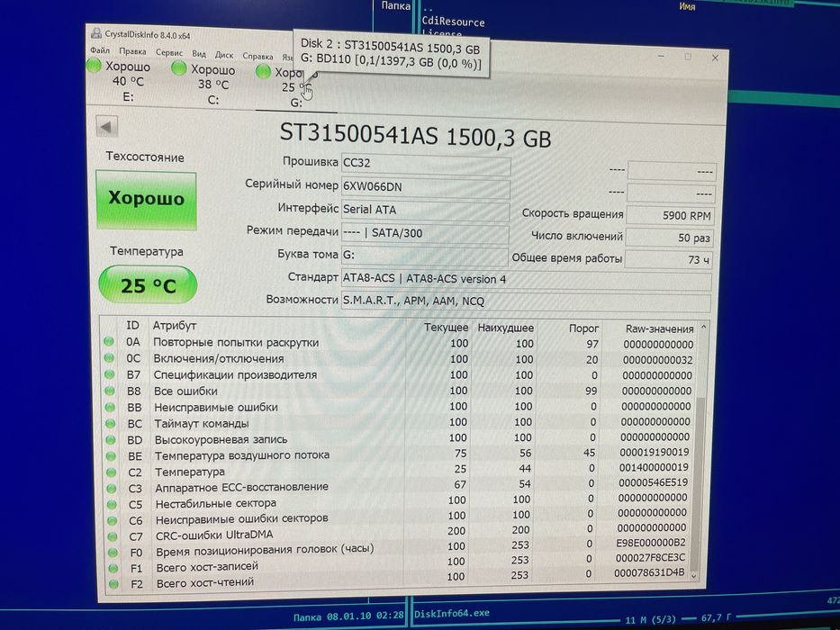This screenshot has width=840, height=630.
Task: Maximize the CrystalDiskInfo window
Action: click(x=688, y=56)
